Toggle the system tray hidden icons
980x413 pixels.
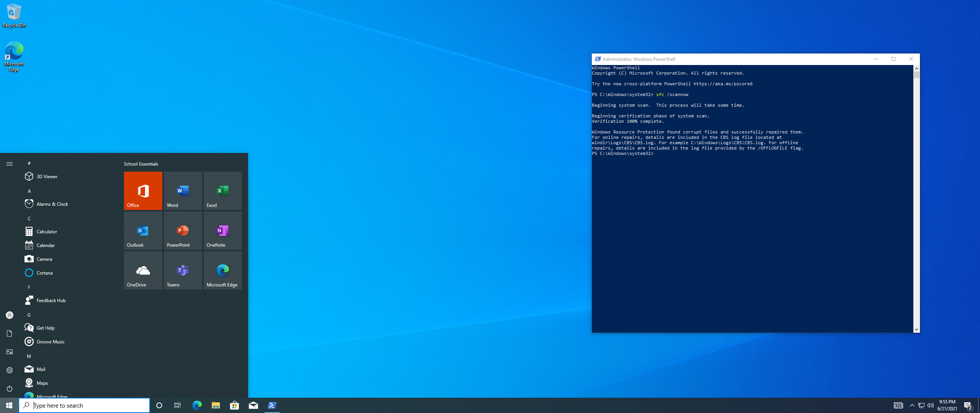click(x=912, y=405)
